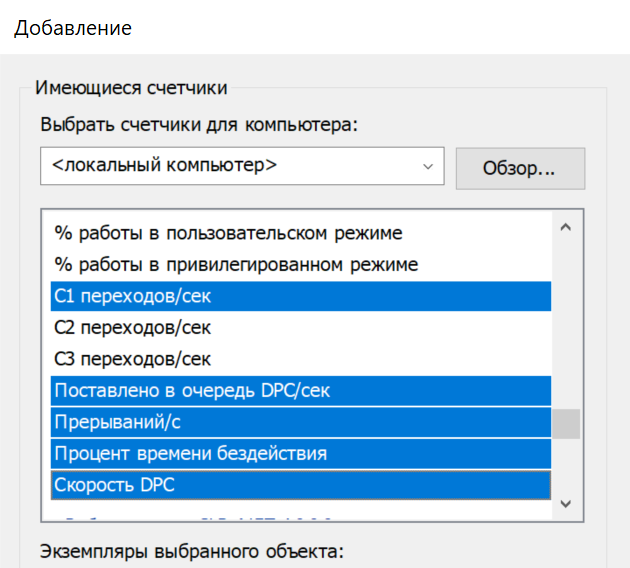
Task: Click inside the '<локальный компьютер>' combo box field
Action: [x=230, y=166]
